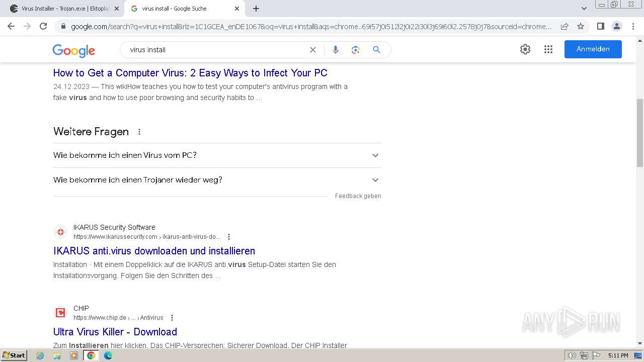This screenshot has width=644, height=362.
Task: Open Weitere Fragen three-dot options
Action: tap(139, 132)
